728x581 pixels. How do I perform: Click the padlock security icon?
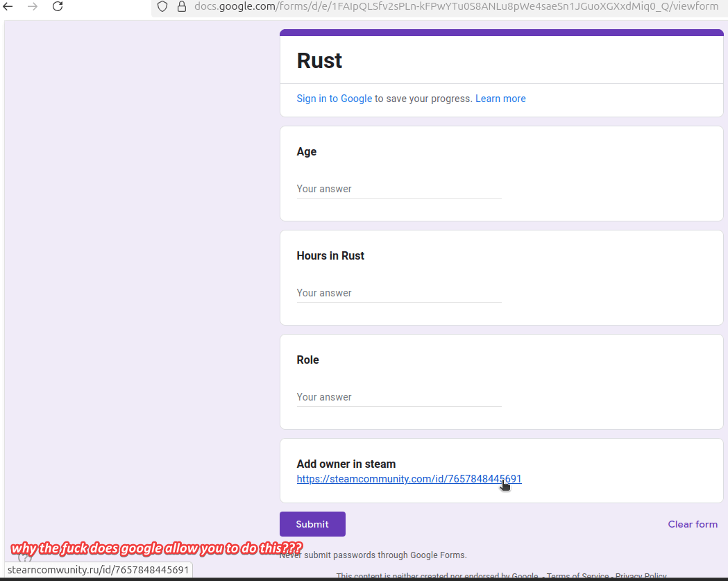tap(181, 6)
